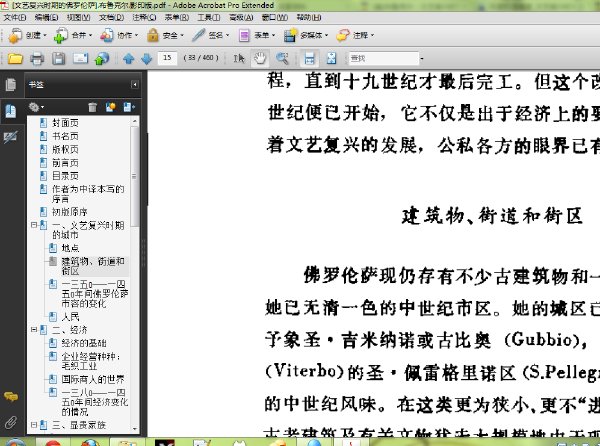Open the 安全 (Secure) toolbar dropdown
This screenshot has height=446, width=600.
165,35
